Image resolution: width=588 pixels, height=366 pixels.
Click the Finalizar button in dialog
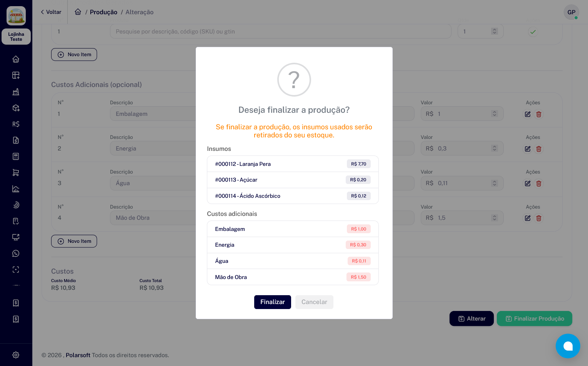(x=272, y=302)
